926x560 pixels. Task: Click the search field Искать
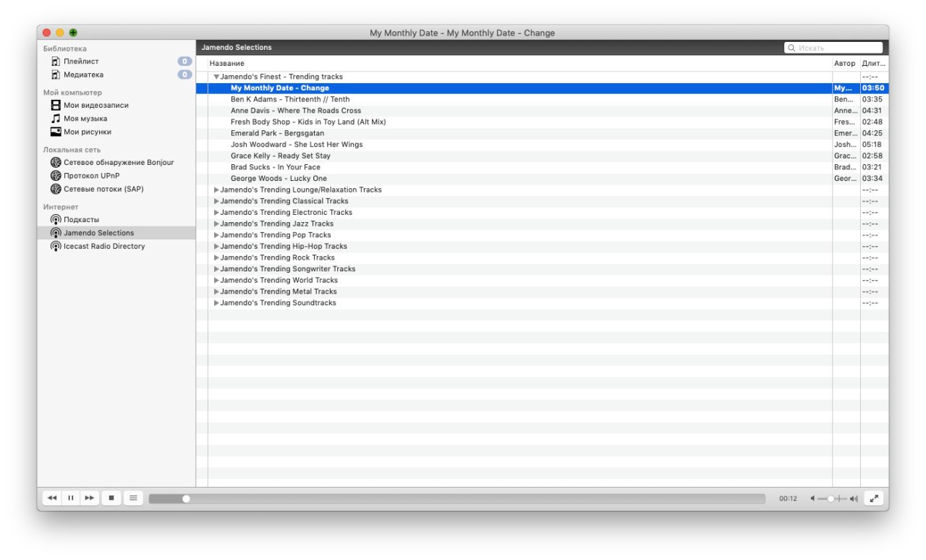(x=833, y=48)
